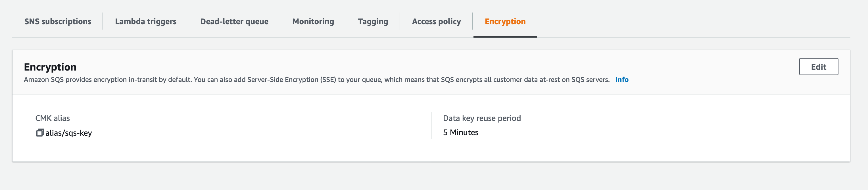
Task: Click the alias/sqs-key text value
Action: 69,133
